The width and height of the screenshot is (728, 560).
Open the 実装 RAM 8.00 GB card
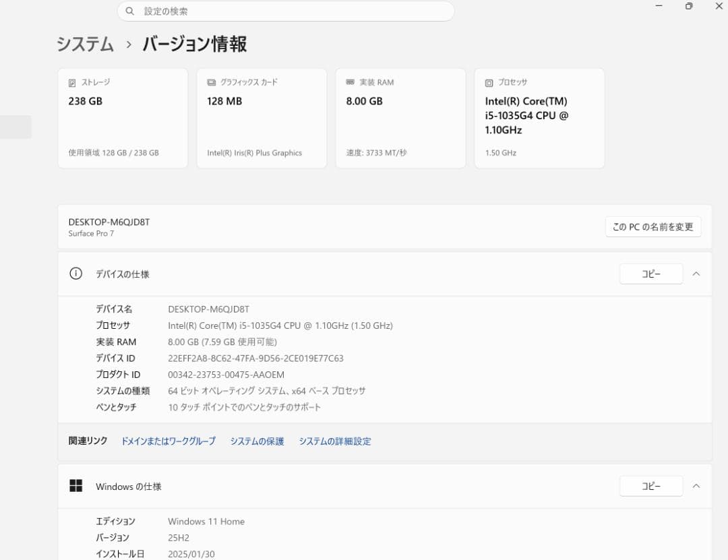click(400, 119)
